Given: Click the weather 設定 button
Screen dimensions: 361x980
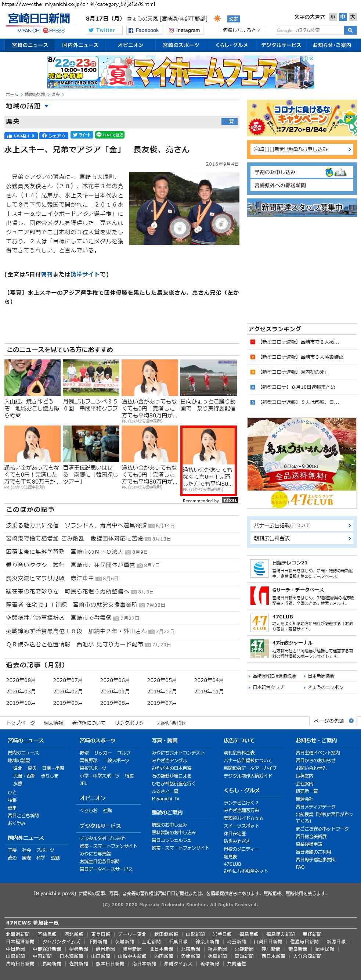Looking at the screenshot, I should 233,19.
